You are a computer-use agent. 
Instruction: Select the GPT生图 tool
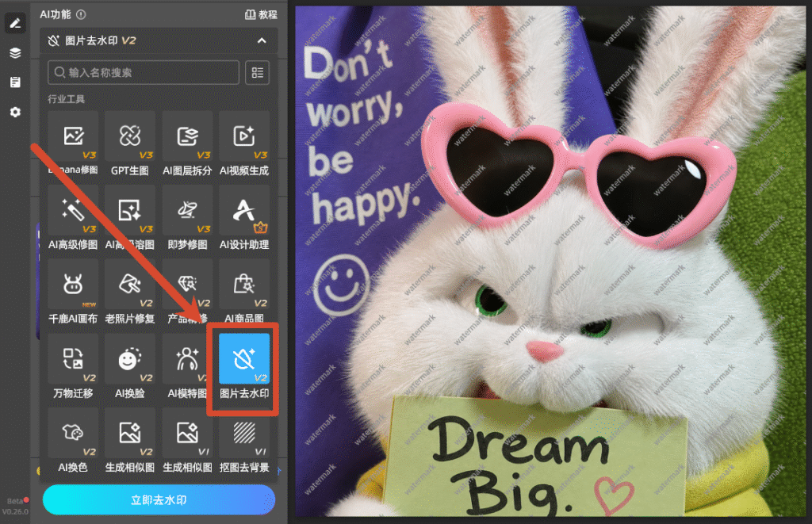pos(129,143)
